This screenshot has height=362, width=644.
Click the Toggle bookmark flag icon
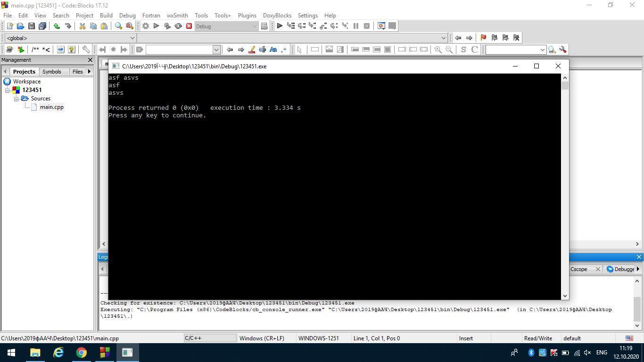click(483, 38)
